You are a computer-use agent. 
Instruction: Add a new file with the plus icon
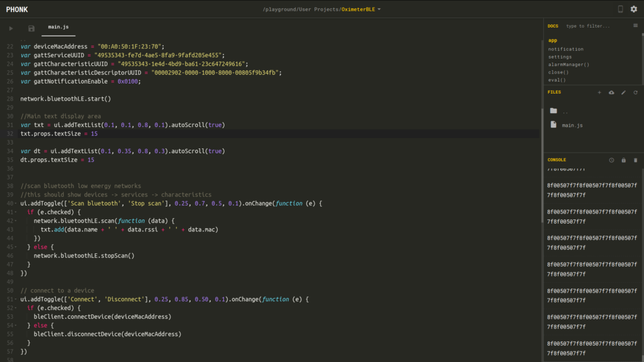599,92
